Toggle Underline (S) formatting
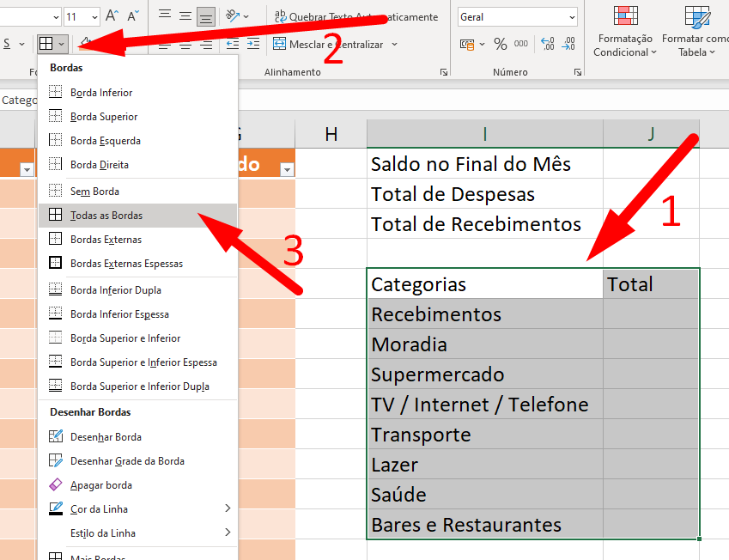Screen dimensions: 729x560 pos(7,44)
